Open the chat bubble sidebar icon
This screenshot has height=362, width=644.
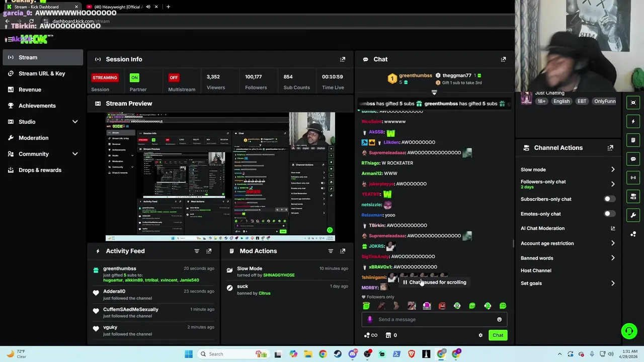pos(633,159)
